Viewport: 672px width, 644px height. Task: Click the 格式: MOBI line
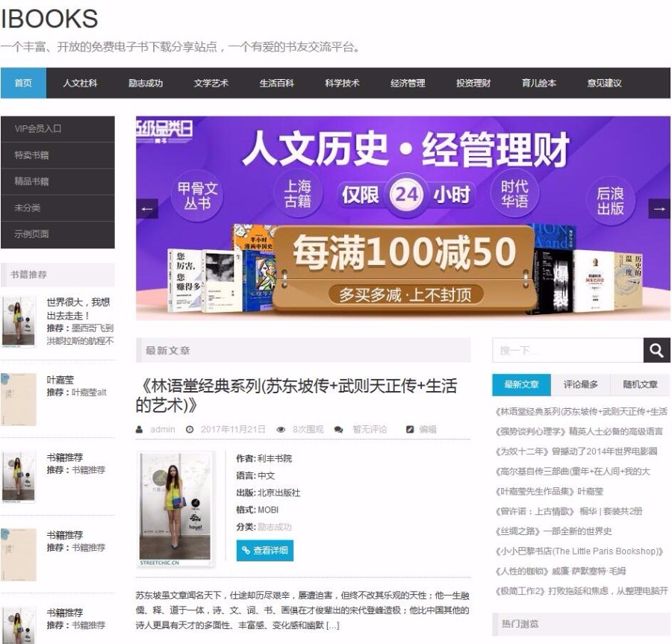coord(257,510)
